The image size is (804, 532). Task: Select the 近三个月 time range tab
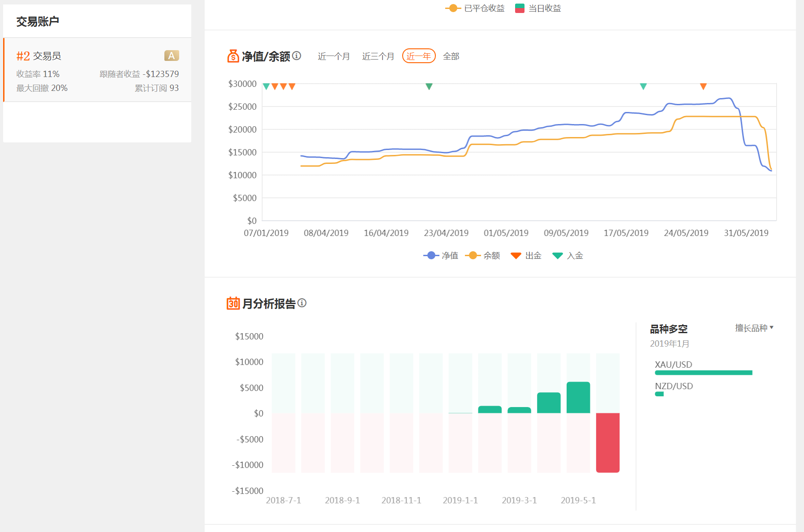378,56
